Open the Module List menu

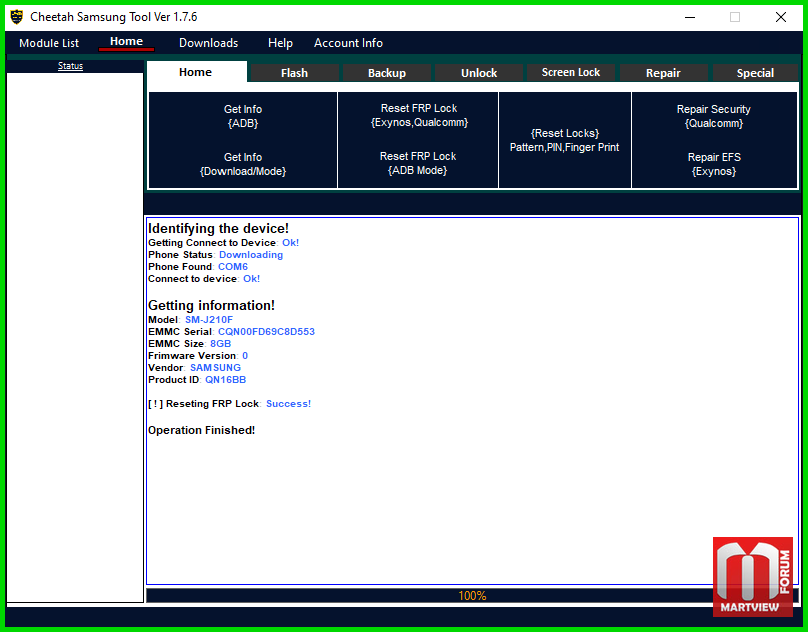(49, 43)
